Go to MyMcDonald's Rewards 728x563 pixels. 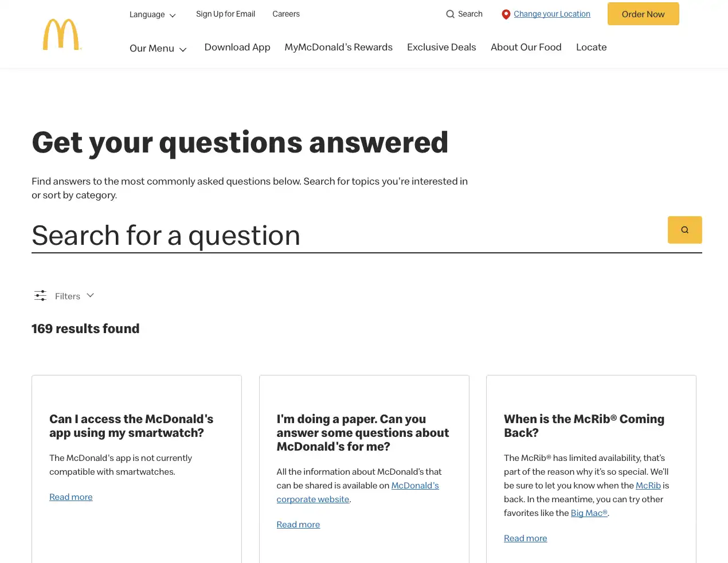click(338, 48)
